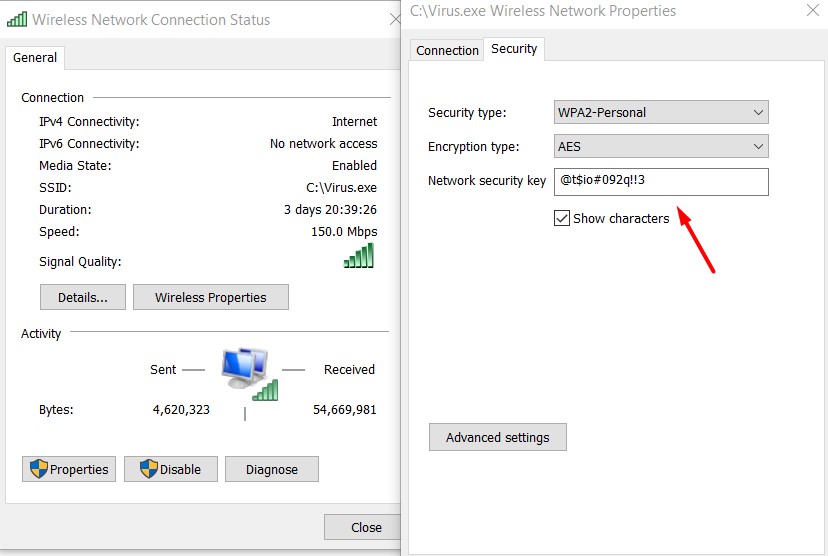Toggle the Show characters checkbox
This screenshot has height=556, width=828.
(561, 218)
